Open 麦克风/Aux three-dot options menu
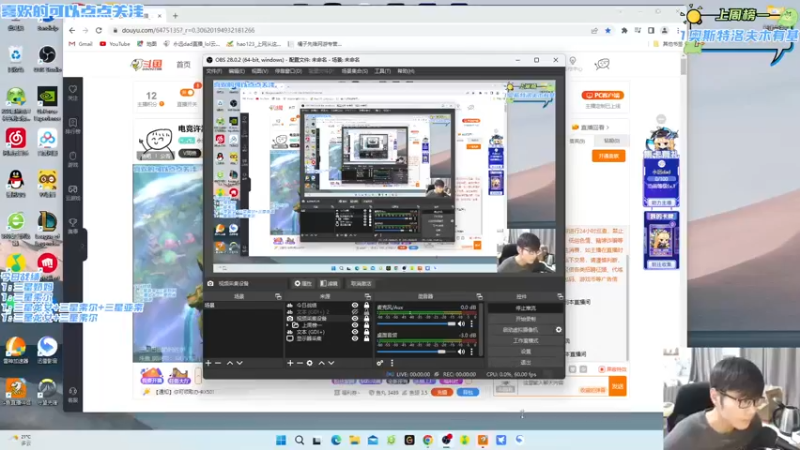Screen dimensions: 800x450 pyautogui.click(x=471, y=324)
